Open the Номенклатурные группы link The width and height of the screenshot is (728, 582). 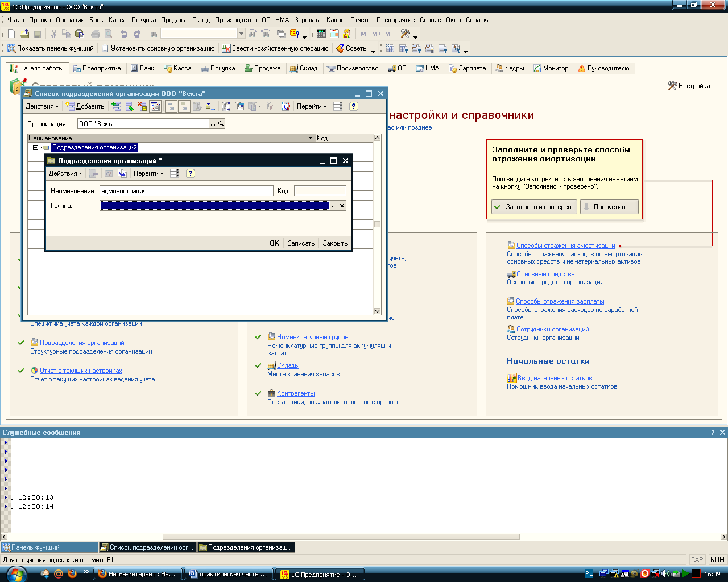pos(313,337)
